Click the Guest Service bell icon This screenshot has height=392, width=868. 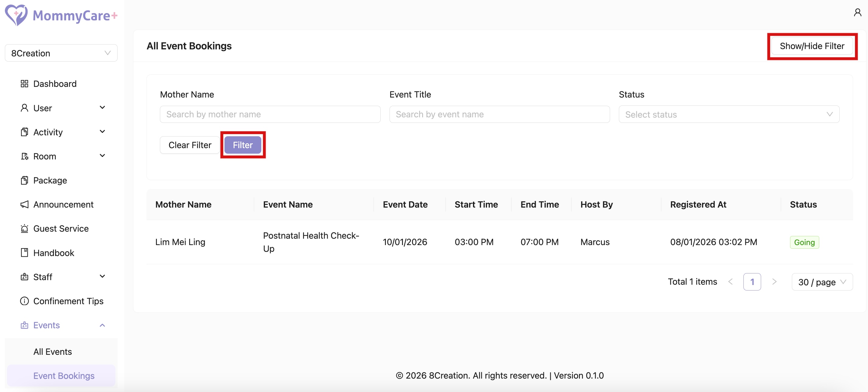24,229
